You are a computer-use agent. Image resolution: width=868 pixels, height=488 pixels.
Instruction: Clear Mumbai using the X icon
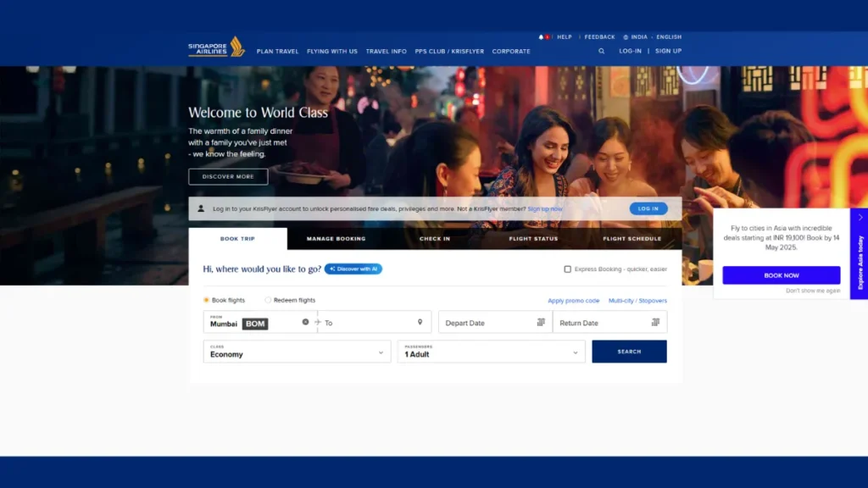click(x=306, y=322)
